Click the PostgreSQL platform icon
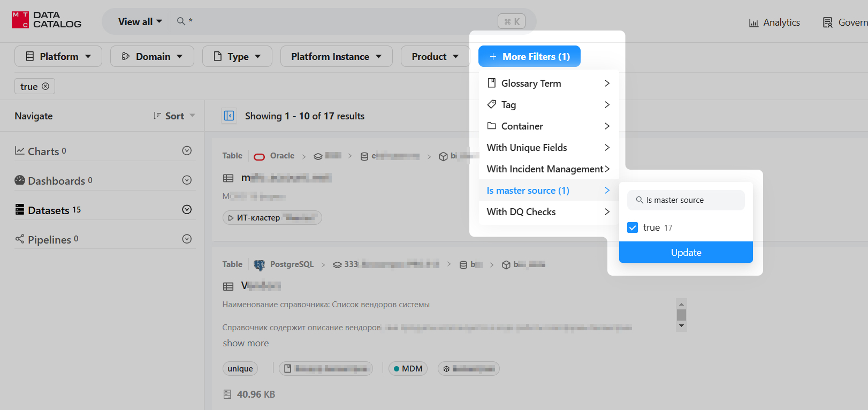The width and height of the screenshot is (868, 410). point(260,264)
